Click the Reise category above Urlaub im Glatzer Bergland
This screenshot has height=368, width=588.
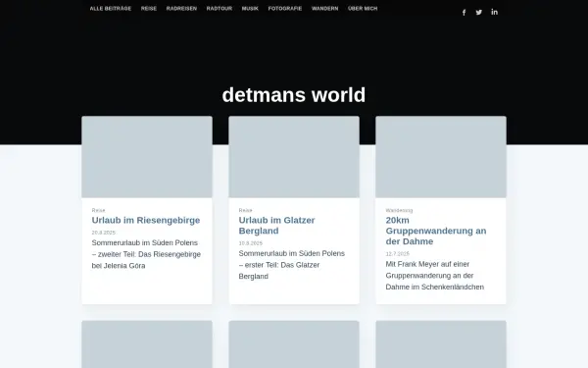coord(246,210)
